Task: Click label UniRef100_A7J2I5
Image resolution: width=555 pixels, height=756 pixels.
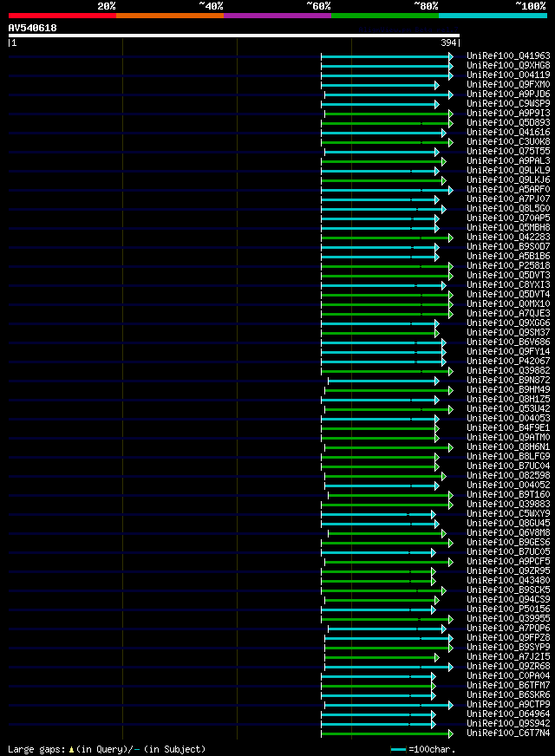Action: point(508,657)
